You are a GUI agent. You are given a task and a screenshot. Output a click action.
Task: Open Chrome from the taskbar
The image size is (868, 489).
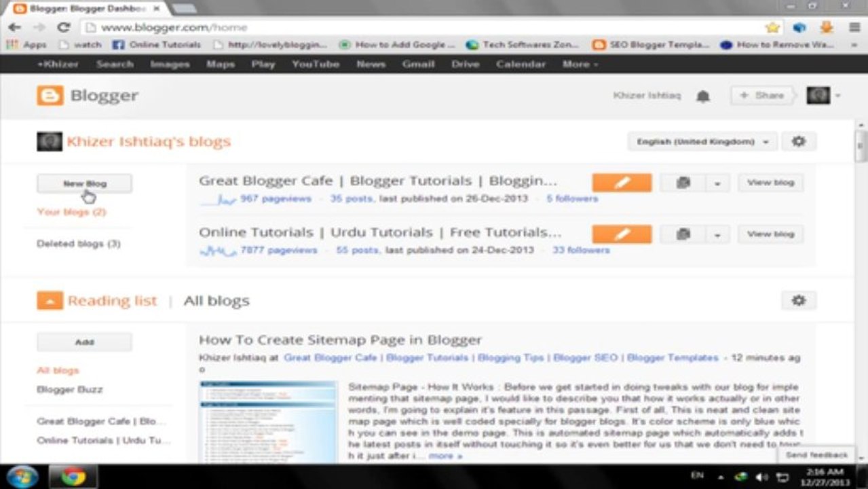[x=73, y=477]
